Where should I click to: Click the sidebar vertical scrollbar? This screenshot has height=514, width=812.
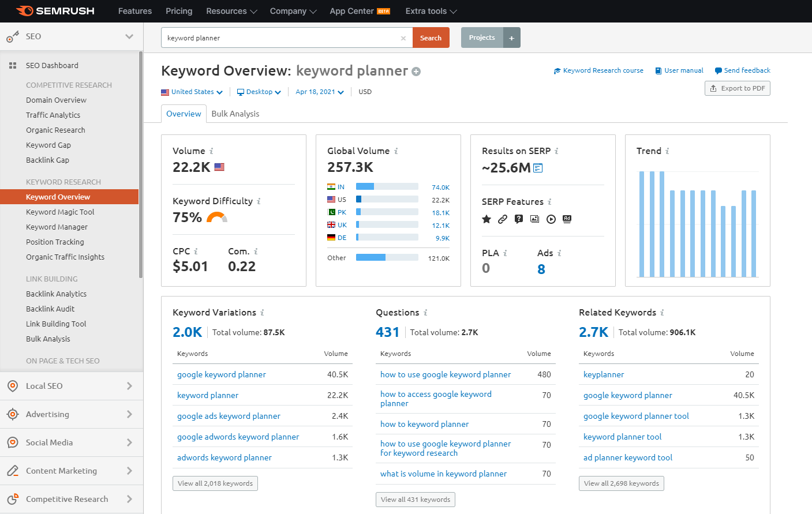tap(141, 164)
